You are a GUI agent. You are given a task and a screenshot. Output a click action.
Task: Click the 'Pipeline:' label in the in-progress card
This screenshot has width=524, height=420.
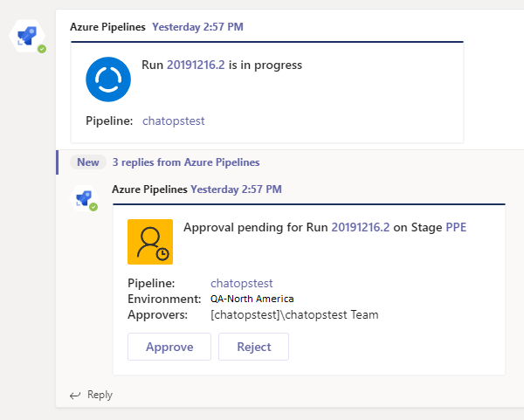tap(109, 120)
